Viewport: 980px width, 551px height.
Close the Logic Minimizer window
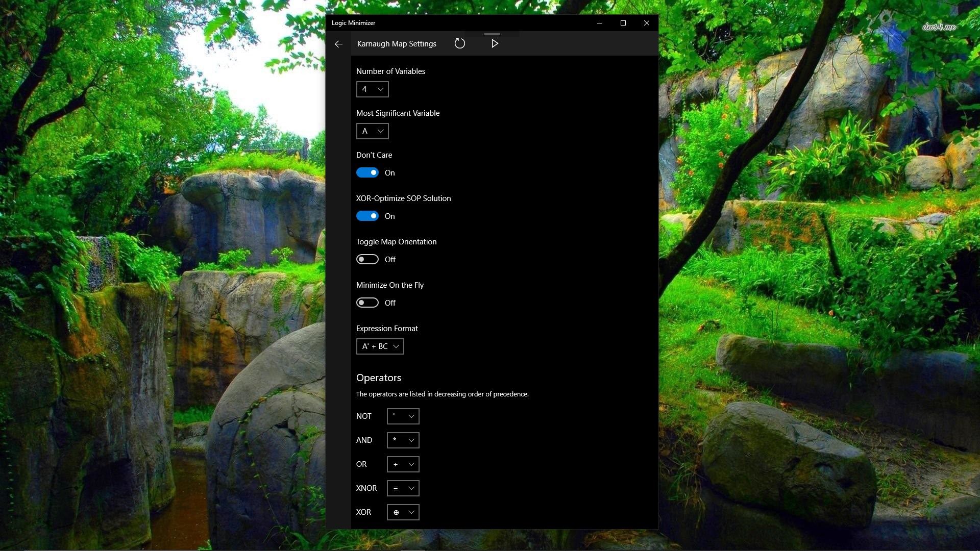tap(647, 23)
